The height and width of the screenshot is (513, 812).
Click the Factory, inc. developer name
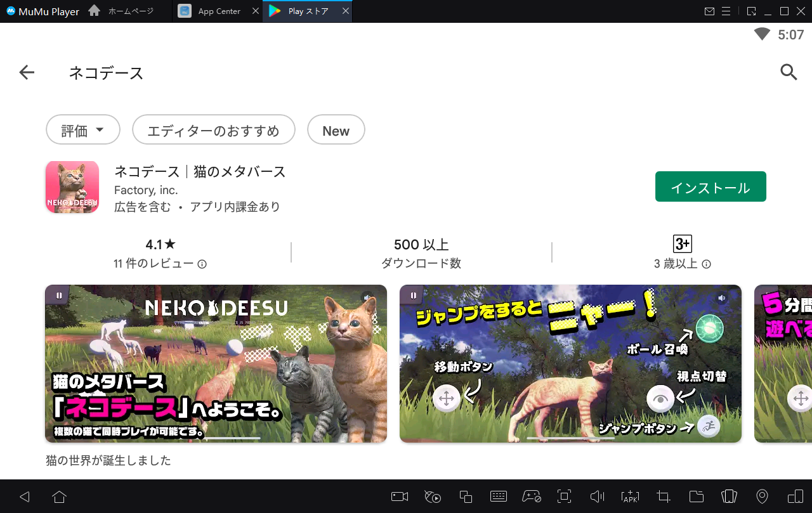[146, 190]
